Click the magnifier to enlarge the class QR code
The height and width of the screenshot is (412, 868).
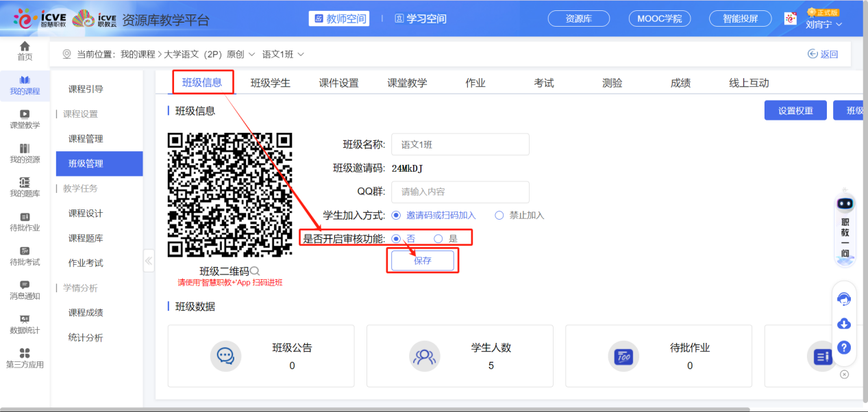click(x=254, y=271)
